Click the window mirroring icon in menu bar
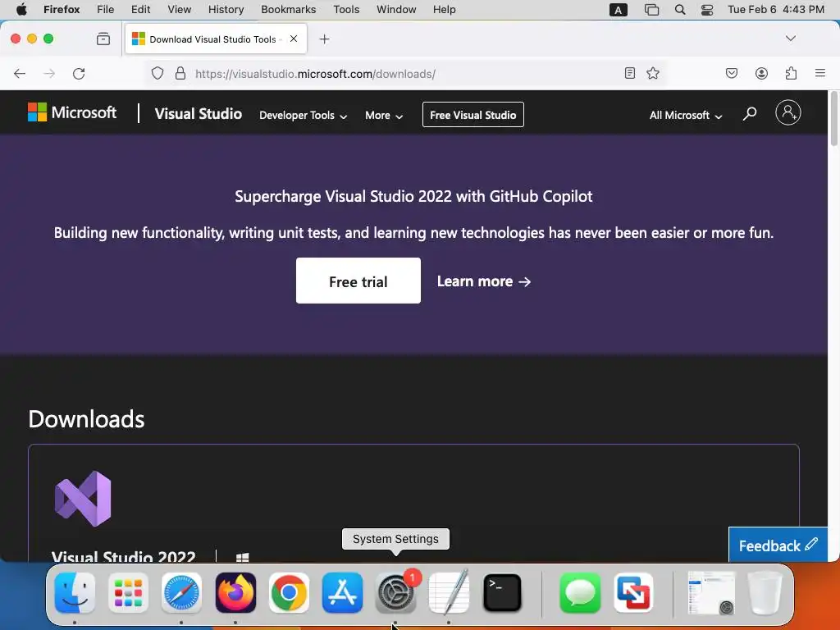 tap(651, 10)
